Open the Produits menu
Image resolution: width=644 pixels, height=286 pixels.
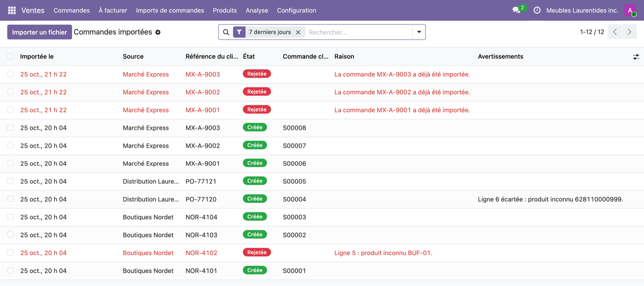click(225, 10)
